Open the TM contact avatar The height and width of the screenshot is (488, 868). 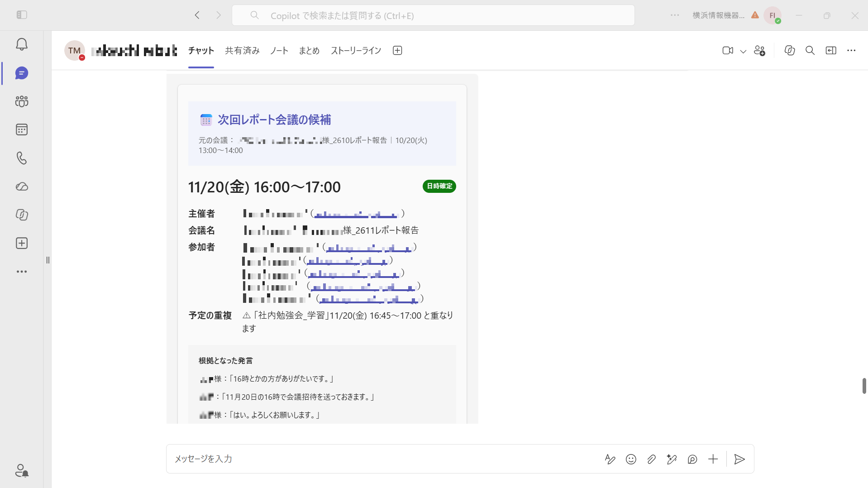coord(75,51)
